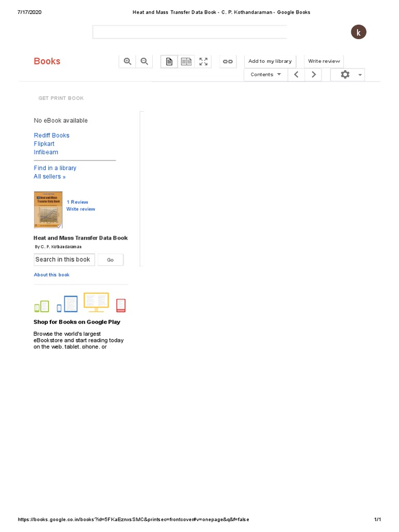Open the Books logo link
Viewport: 399px width, 532px height.
click(x=47, y=61)
